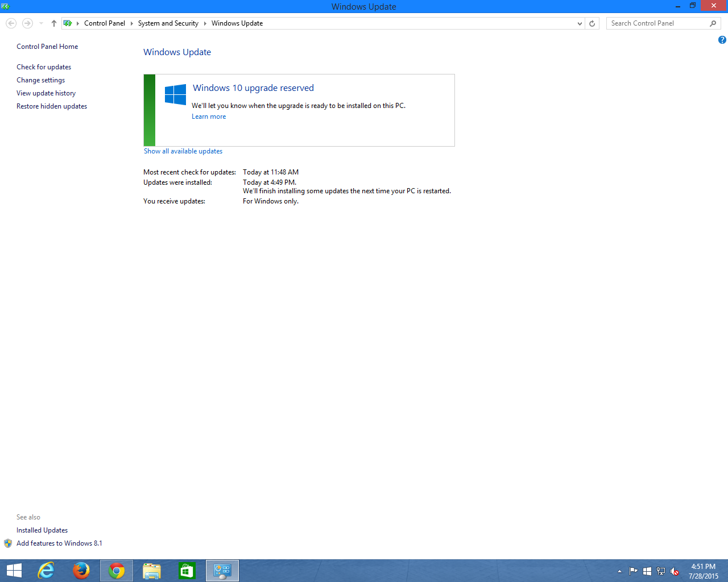728x582 pixels.
Task: Show hidden tray icons arrow
Action: pos(620,571)
